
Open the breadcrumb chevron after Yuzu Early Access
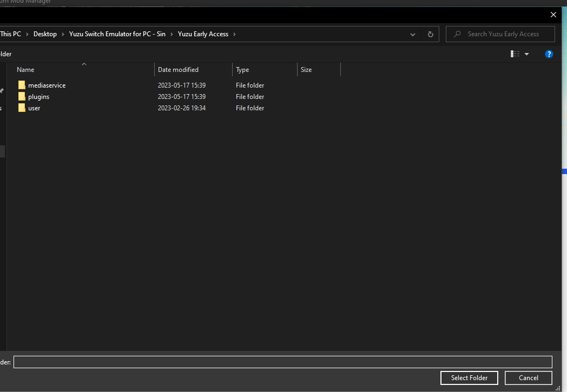(x=235, y=34)
